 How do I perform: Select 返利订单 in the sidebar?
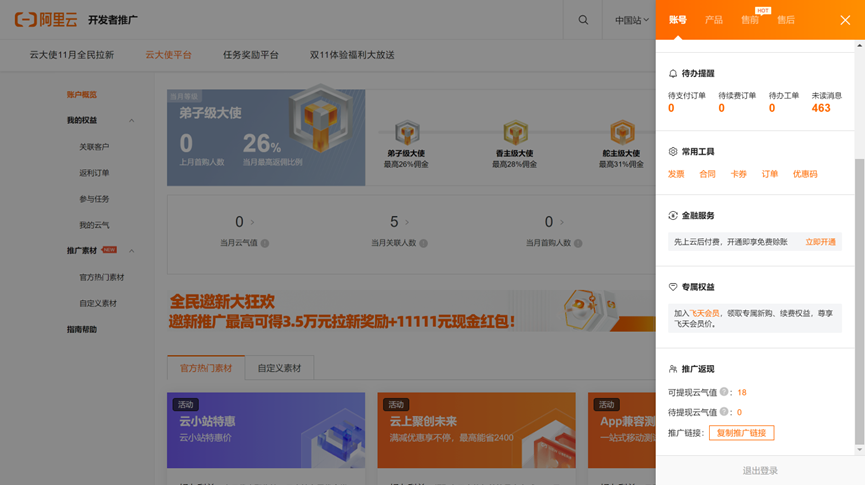[94, 173]
